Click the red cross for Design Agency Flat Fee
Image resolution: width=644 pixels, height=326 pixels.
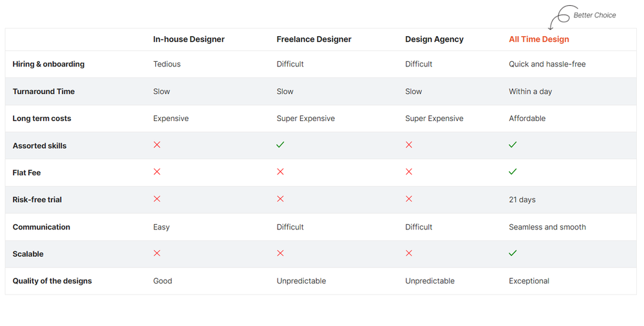pyautogui.click(x=409, y=172)
